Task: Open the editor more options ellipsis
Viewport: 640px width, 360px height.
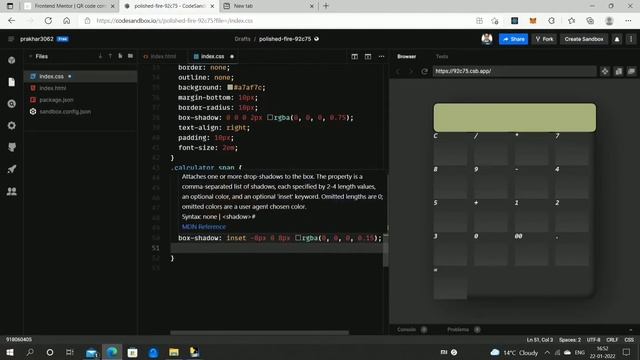Action: (381, 56)
